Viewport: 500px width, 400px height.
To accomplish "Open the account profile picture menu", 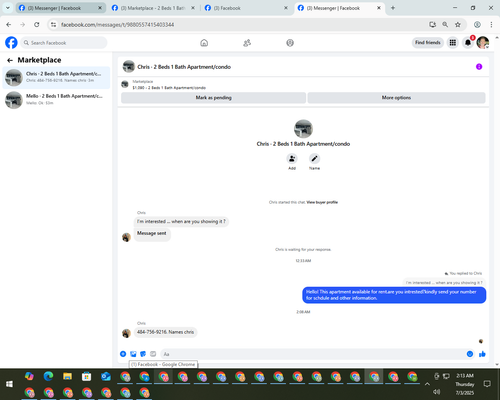I will (483, 42).
